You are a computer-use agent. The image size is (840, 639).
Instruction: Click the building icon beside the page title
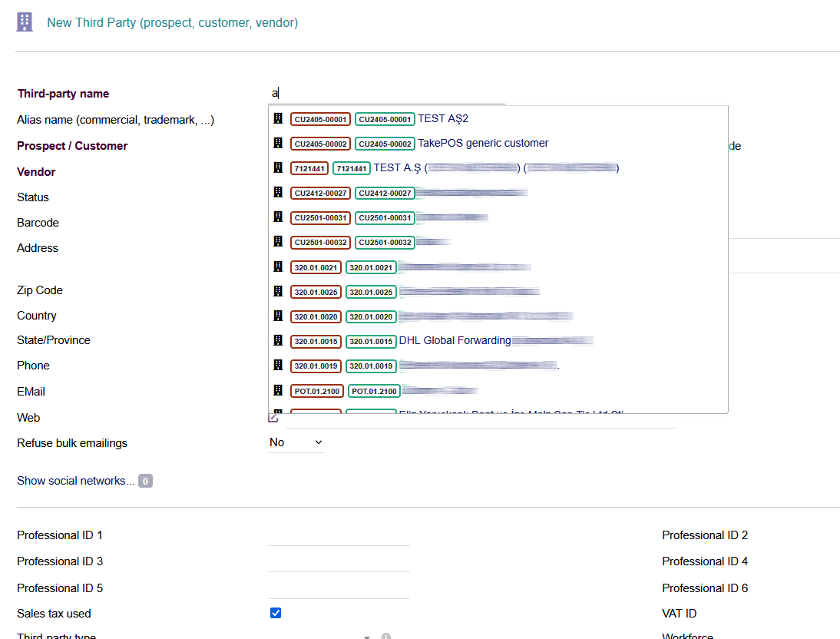25,22
